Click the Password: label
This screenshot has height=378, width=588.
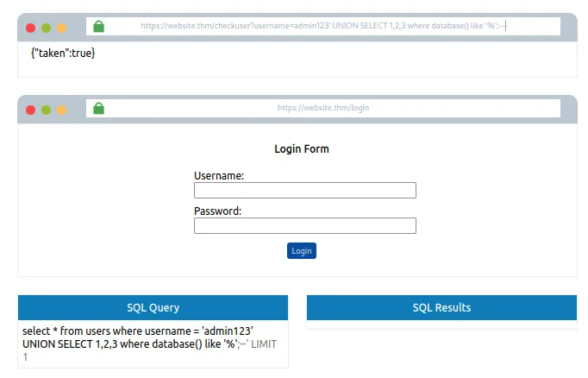[218, 211]
